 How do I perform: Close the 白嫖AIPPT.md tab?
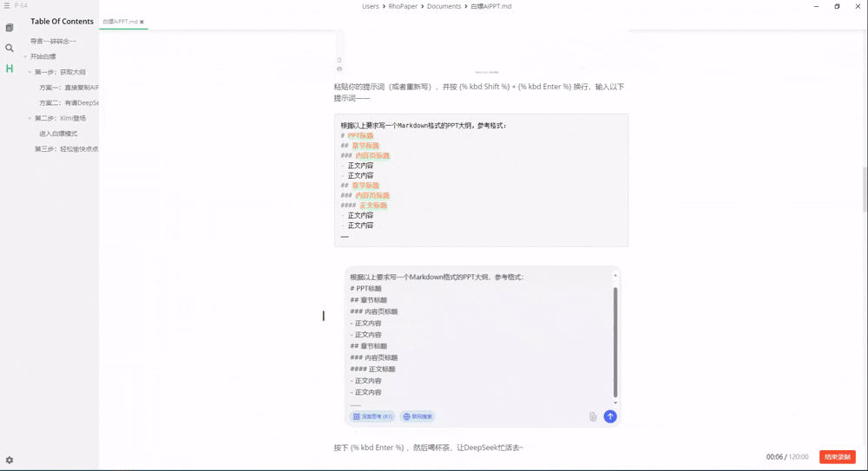(x=141, y=23)
